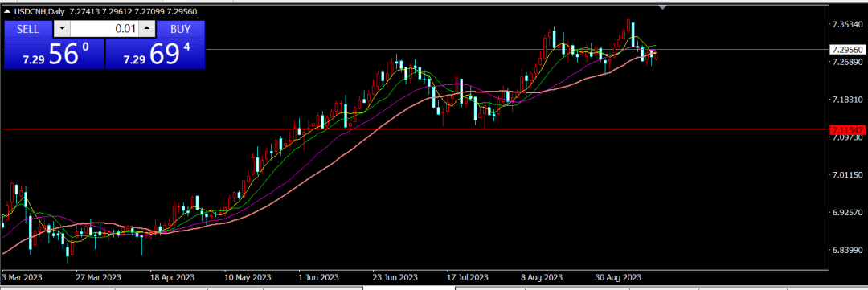Focus the 0.01 volume input field
The image size is (868, 290).
(104, 29)
